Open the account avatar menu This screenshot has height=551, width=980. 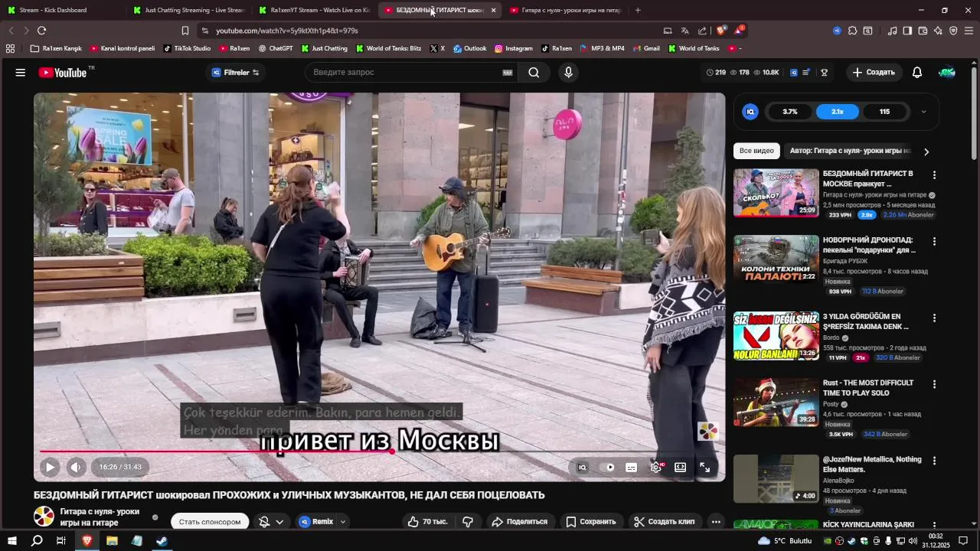click(947, 73)
